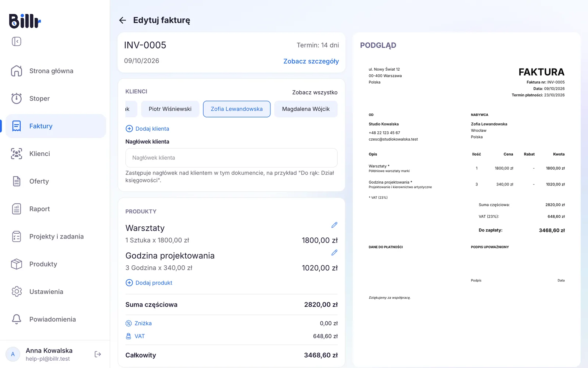The height and width of the screenshot is (368, 588).
Task: Click the Dodaj produkt link text
Action: tap(154, 283)
